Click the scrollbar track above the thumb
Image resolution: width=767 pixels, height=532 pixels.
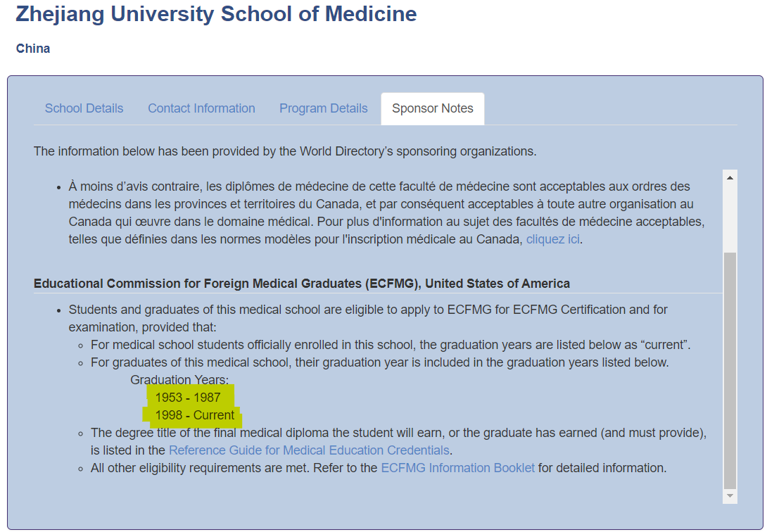pos(730,219)
